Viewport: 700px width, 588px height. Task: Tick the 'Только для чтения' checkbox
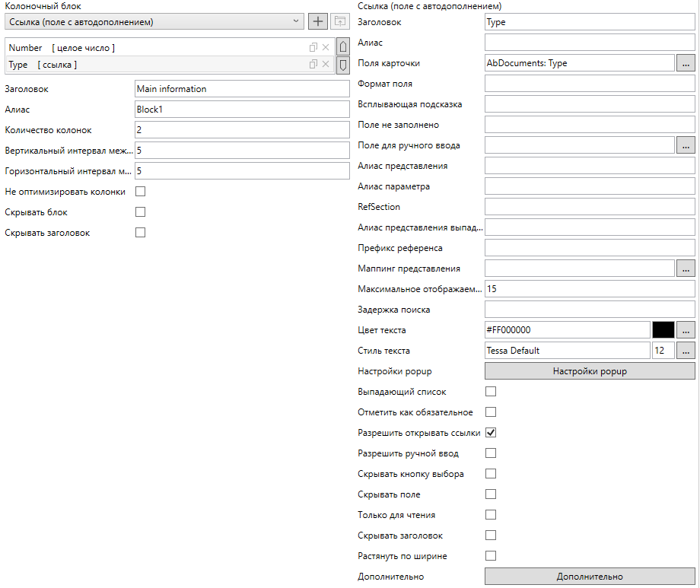(491, 515)
